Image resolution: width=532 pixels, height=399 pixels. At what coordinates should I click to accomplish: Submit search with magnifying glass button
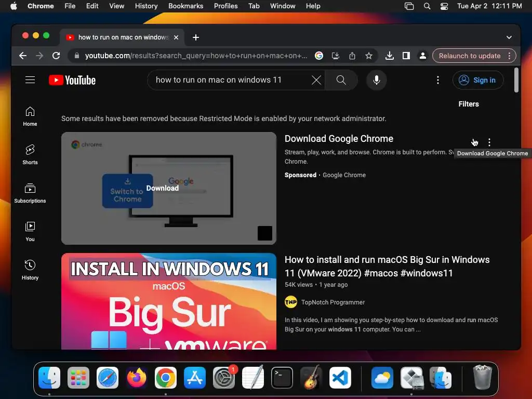[x=341, y=80]
